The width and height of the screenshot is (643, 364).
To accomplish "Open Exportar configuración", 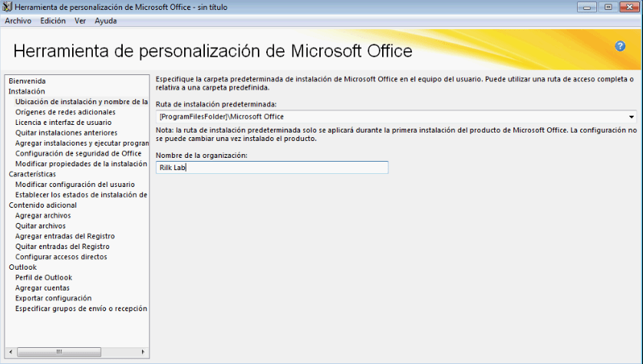I will coord(53,298).
